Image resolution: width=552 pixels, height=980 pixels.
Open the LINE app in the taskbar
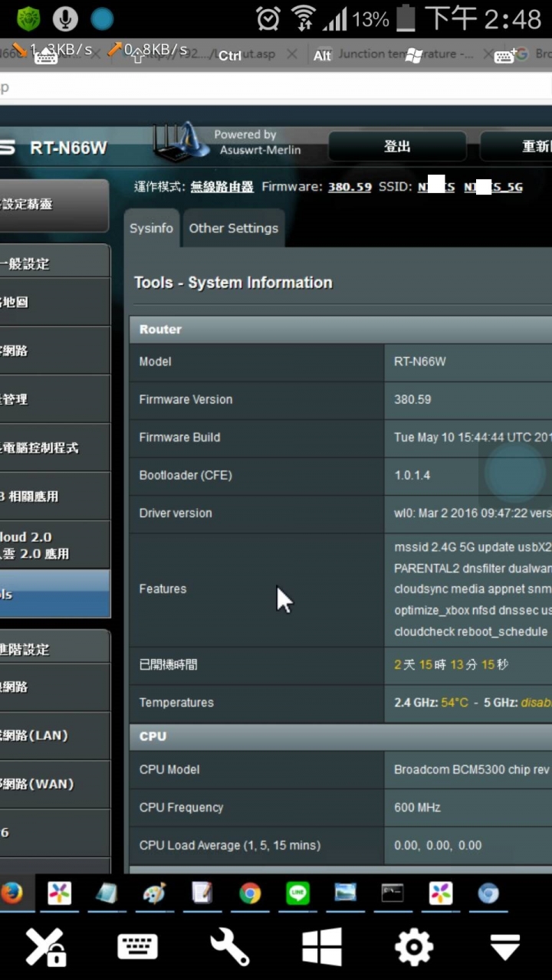tap(297, 893)
